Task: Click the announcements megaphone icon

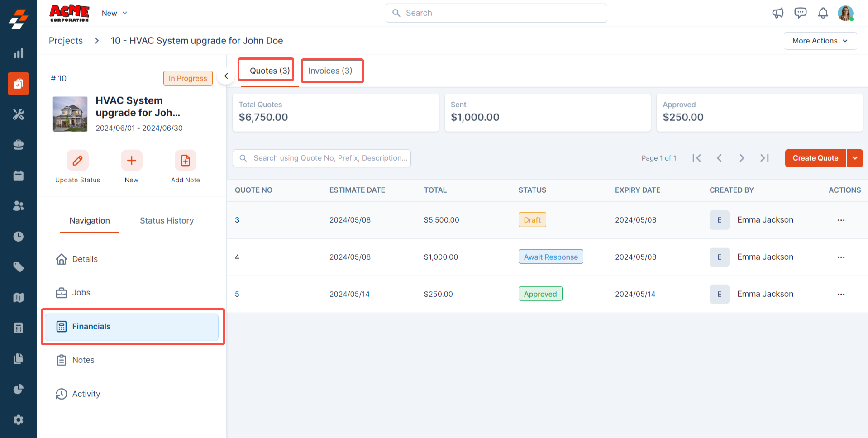Action: [777, 13]
